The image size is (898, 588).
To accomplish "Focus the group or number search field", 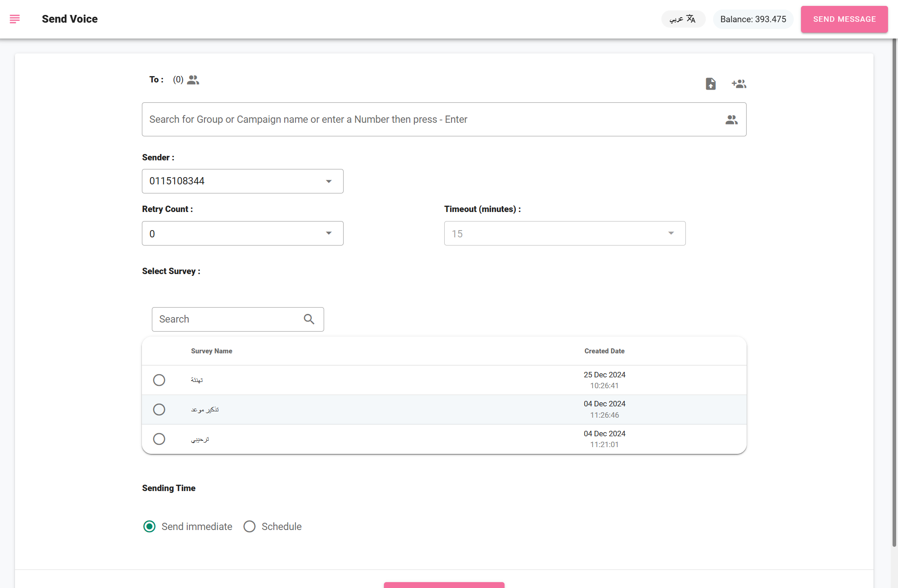I will pyautogui.click(x=444, y=119).
